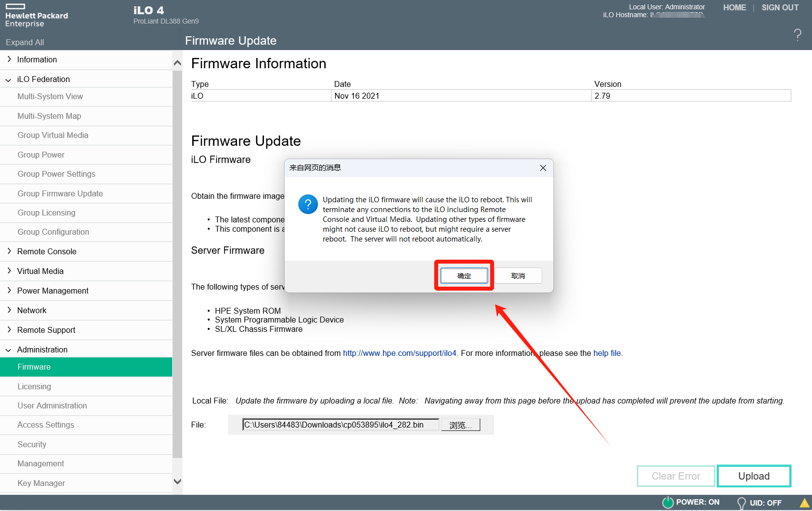The image size is (812, 511).
Task: Click the help question mark icon
Action: (797, 34)
